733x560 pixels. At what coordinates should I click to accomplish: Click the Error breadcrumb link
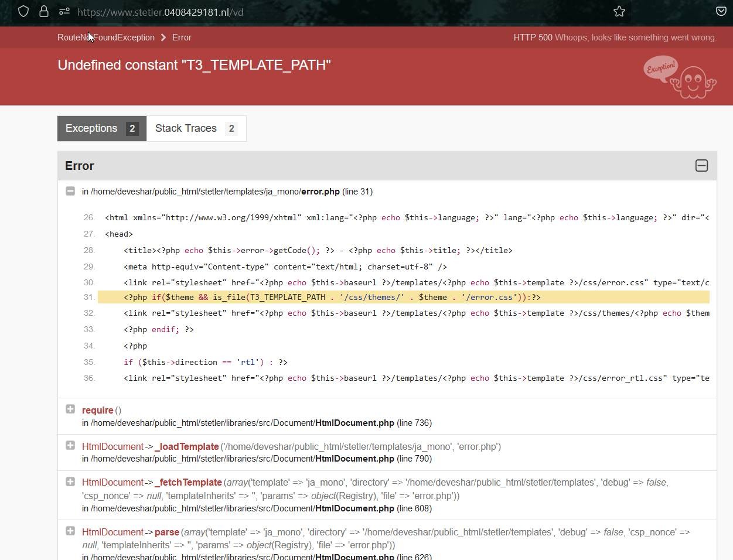tap(182, 37)
